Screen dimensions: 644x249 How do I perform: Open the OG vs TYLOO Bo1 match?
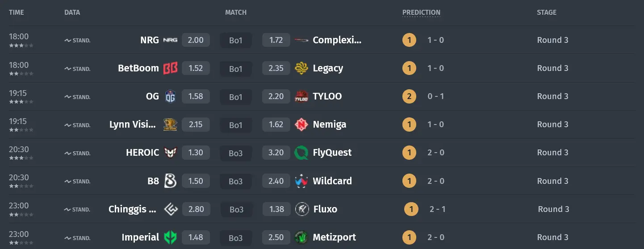pos(236,97)
